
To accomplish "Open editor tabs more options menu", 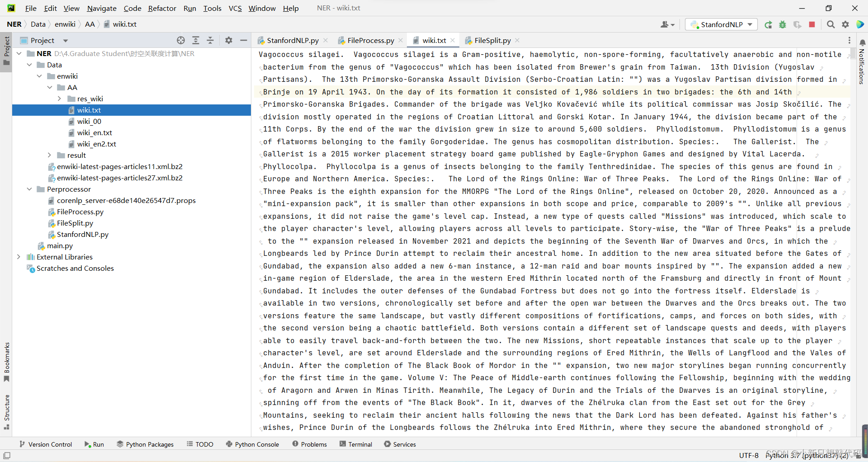I will click(849, 40).
